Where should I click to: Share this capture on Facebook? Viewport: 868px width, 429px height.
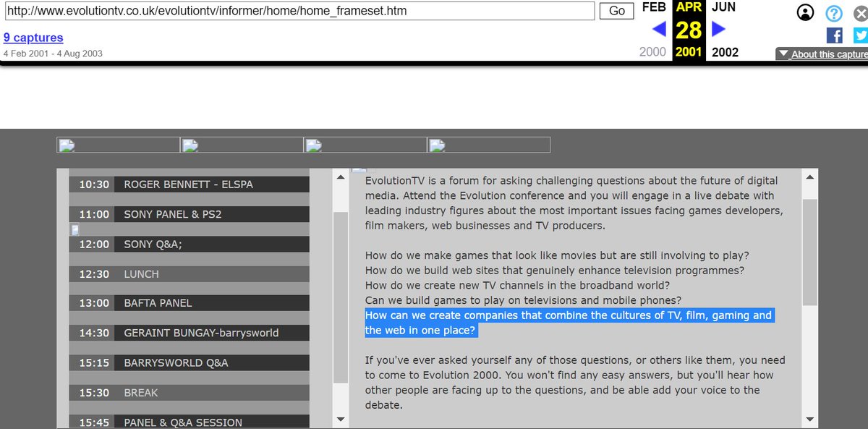click(x=835, y=35)
